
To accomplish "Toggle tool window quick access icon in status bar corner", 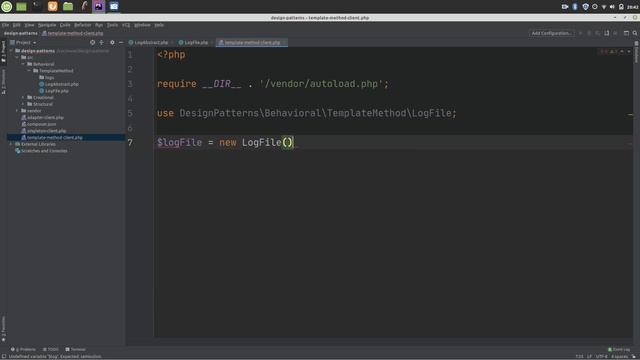I will [4, 356].
